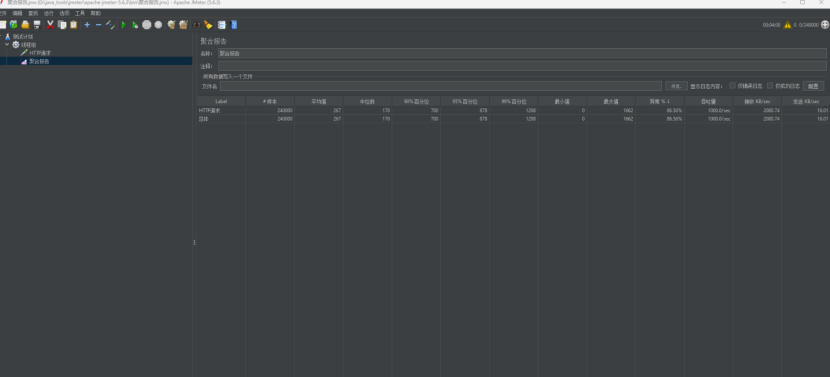Click the 86.56% cell in HTTP request row
The height and width of the screenshot is (377, 830).
[660, 111]
